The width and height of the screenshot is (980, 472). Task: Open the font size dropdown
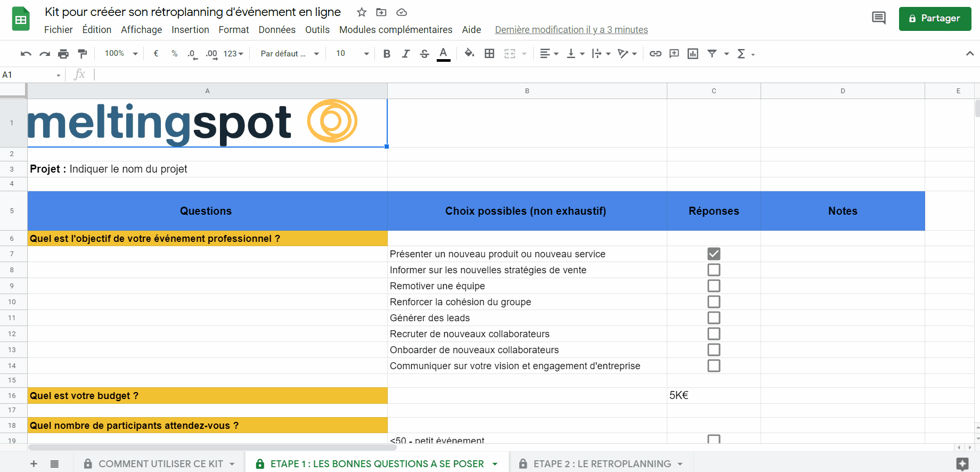pyautogui.click(x=352, y=54)
